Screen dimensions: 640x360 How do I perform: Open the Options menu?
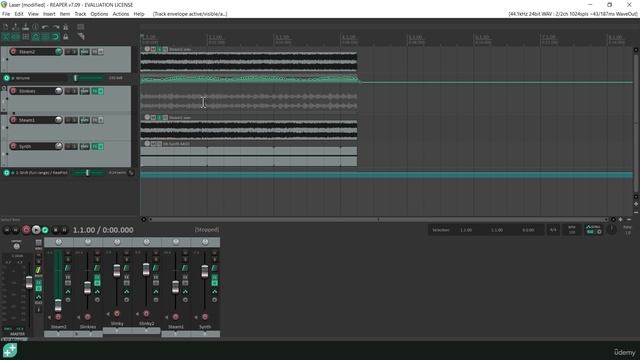pos(99,14)
